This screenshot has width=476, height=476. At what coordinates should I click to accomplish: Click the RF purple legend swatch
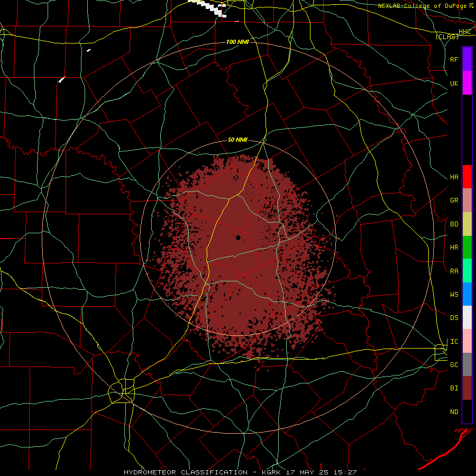click(467, 59)
